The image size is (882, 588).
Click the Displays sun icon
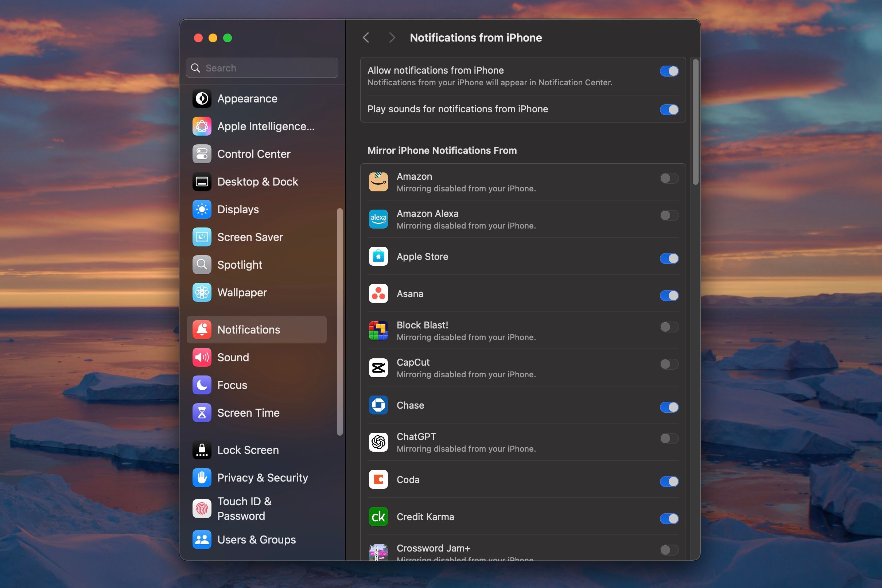pos(202,210)
